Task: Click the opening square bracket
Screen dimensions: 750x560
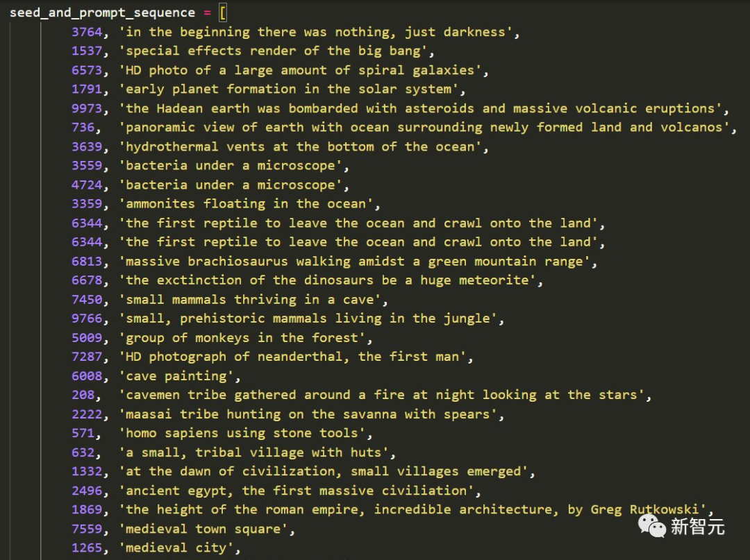Action: pos(223,12)
